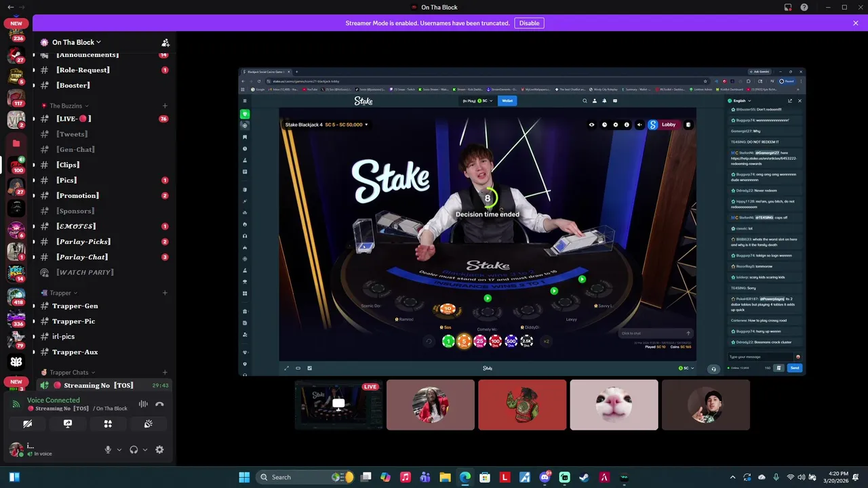Viewport: 868px width, 488px height.
Task: Add a channel to the Trapper category
Action: tap(165, 293)
